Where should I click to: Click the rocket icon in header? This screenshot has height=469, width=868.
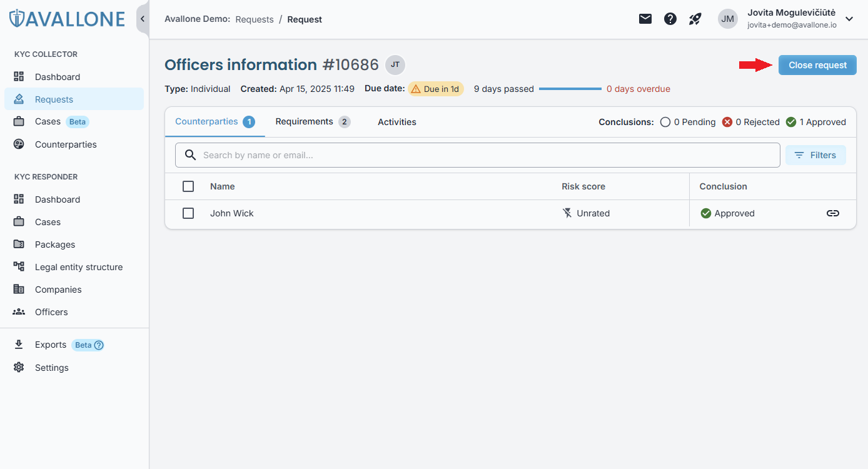pyautogui.click(x=695, y=19)
